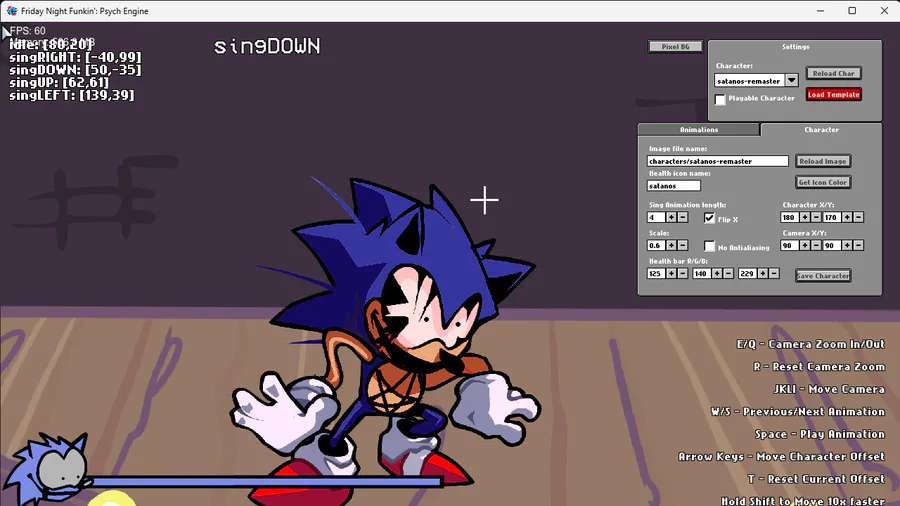Select the Character tab

click(x=821, y=130)
